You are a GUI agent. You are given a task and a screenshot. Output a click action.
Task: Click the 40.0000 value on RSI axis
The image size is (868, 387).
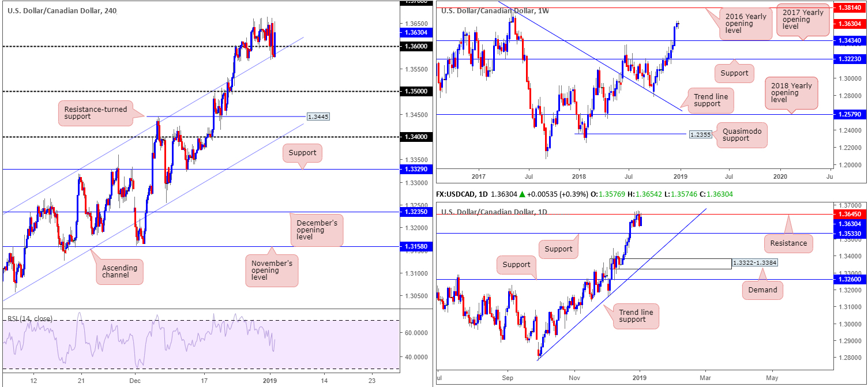(415, 357)
